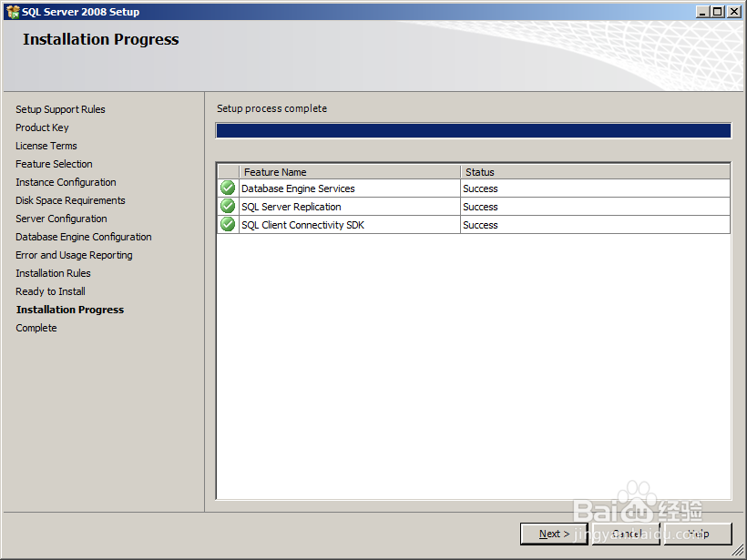The image size is (747, 560).
Task: Click Success status for Database Engine Services
Action: pyautogui.click(x=480, y=188)
